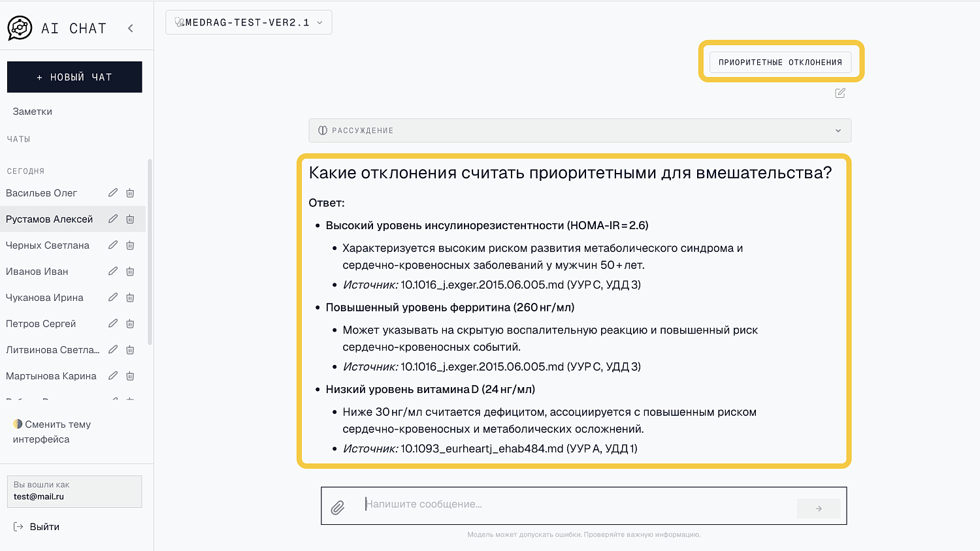Click the logged-in account box test@mail.ru
Viewport: 980px width, 551px height.
pos(74,492)
